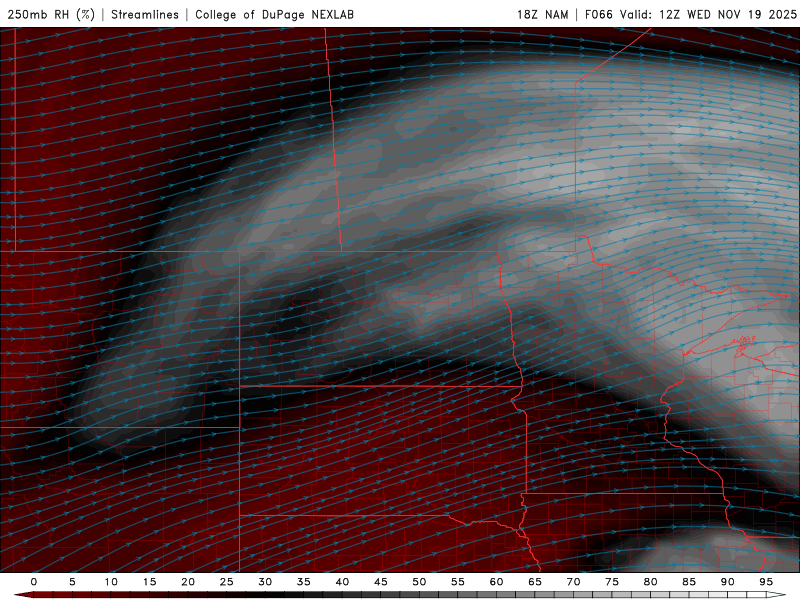Select the colorbar label "95"
The height and width of the screenshot is (600, 800).
point(765,582)
